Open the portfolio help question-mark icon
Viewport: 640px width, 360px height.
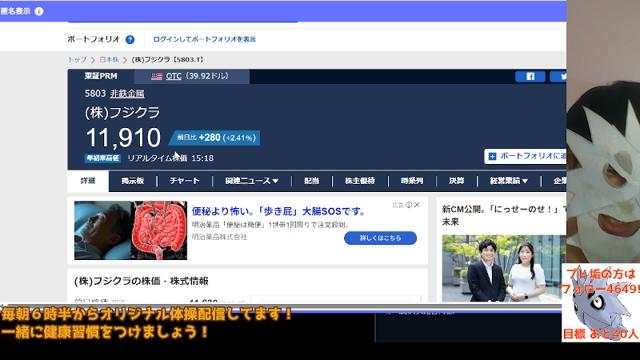[x=130, y=40]
